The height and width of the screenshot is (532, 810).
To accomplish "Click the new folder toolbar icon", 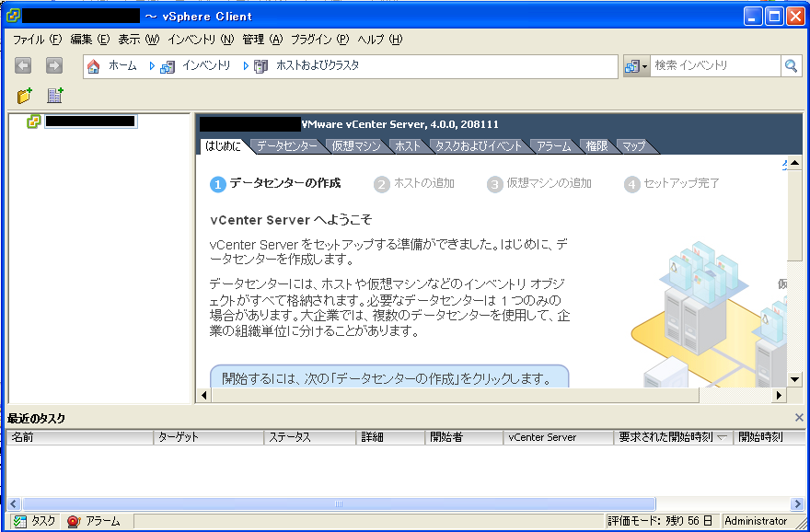I will click(x=24, y=96).
